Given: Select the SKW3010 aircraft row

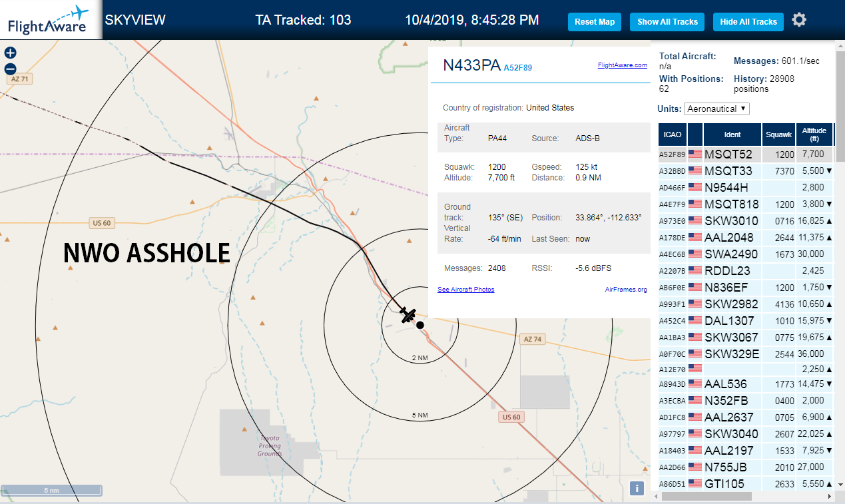Looking at the screenshot, I should pyautogui.click(x=745, y=221).
